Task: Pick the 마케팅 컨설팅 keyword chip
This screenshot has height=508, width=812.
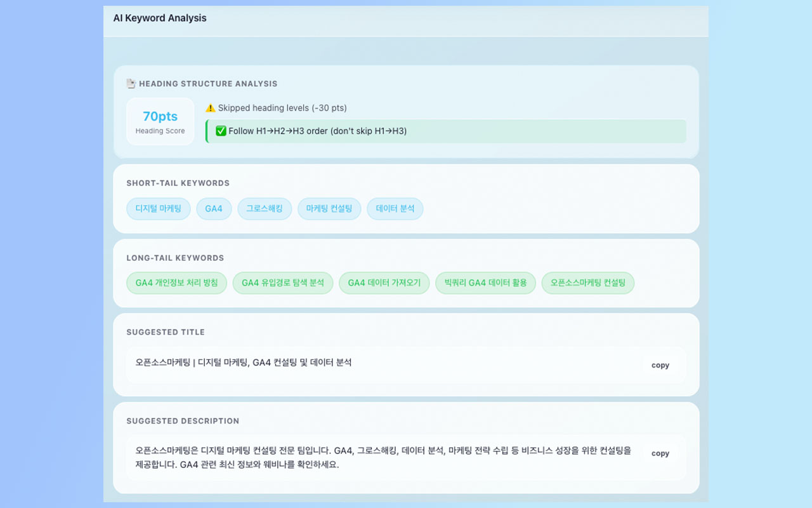Action: [x=329, y=209]
